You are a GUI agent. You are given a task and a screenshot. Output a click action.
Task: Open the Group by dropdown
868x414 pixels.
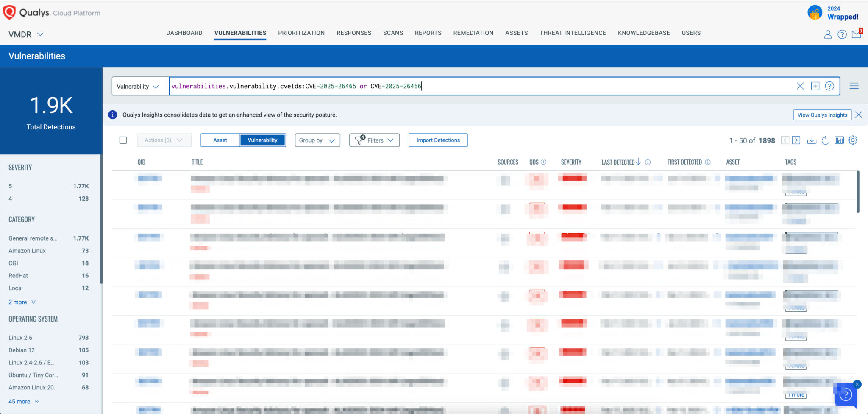pos(317,140)
